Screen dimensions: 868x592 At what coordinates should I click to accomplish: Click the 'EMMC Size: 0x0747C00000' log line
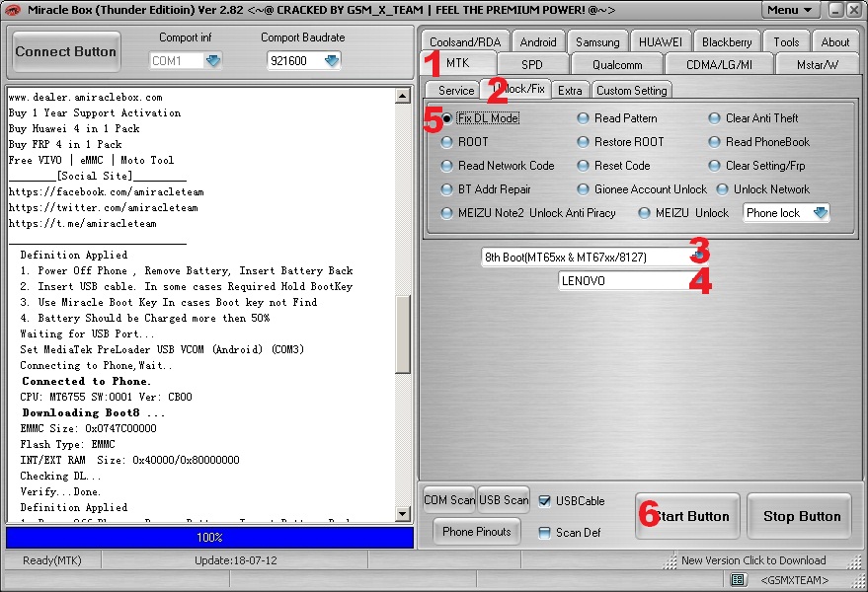tap(88, 429)
